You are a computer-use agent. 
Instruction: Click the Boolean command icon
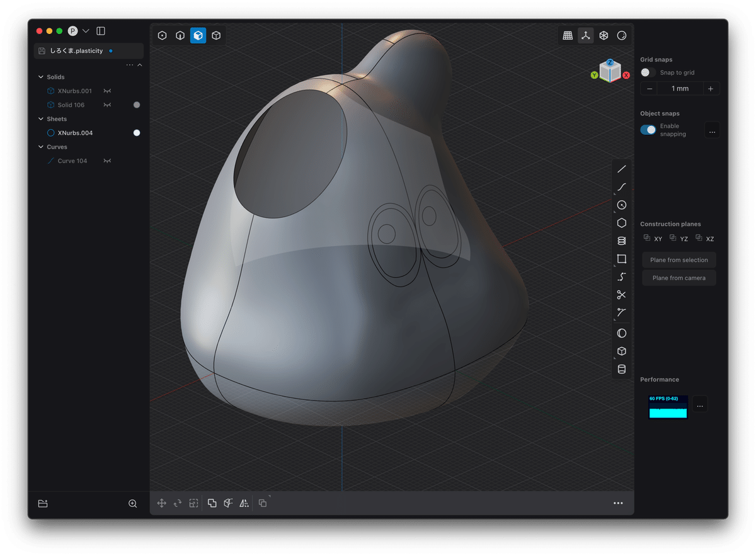[263, 503]
